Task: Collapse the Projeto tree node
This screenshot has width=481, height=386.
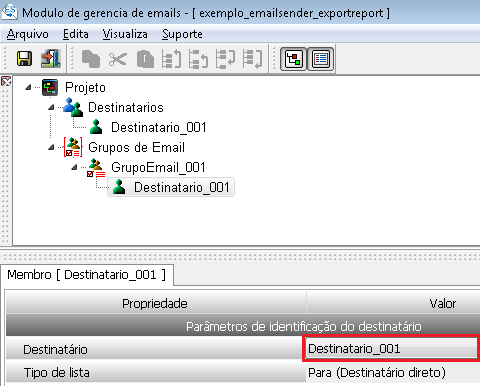Action: tap(28, 87)
